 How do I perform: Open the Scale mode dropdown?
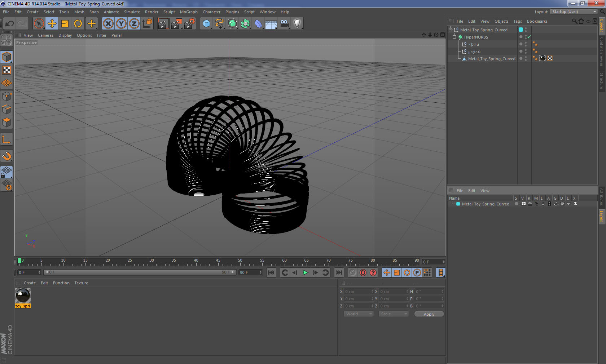coord(394,314)
